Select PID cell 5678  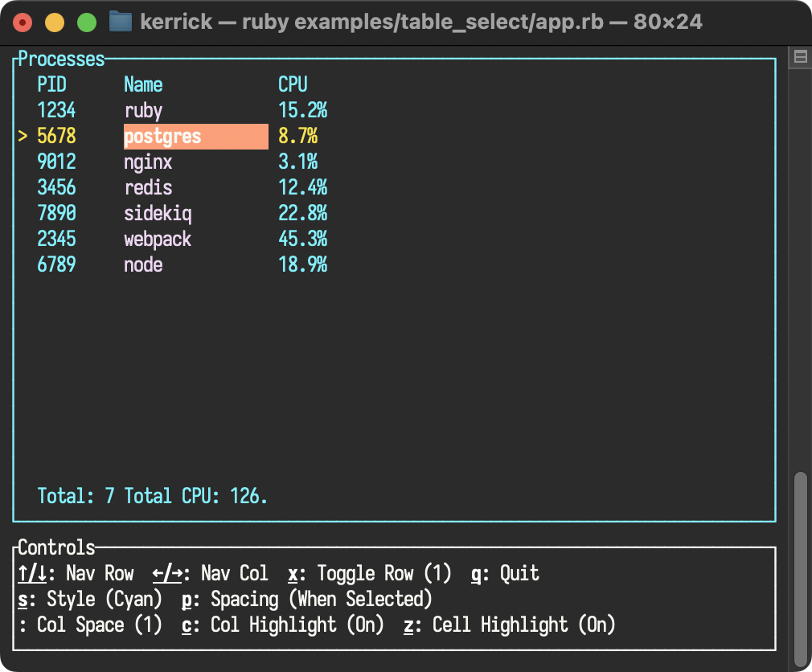click(56, 136)
